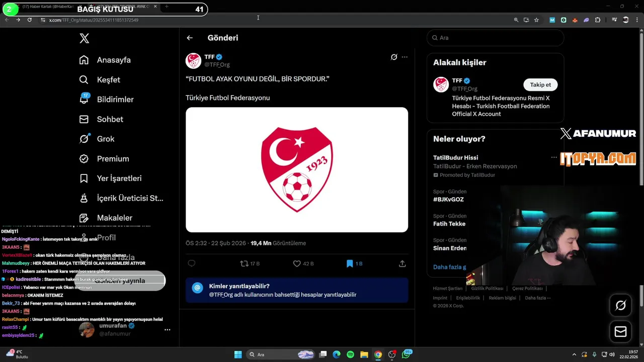This screenshot has height=362, width=644.
Task: Open a new browser tab
Action: (x=167, y=7)
